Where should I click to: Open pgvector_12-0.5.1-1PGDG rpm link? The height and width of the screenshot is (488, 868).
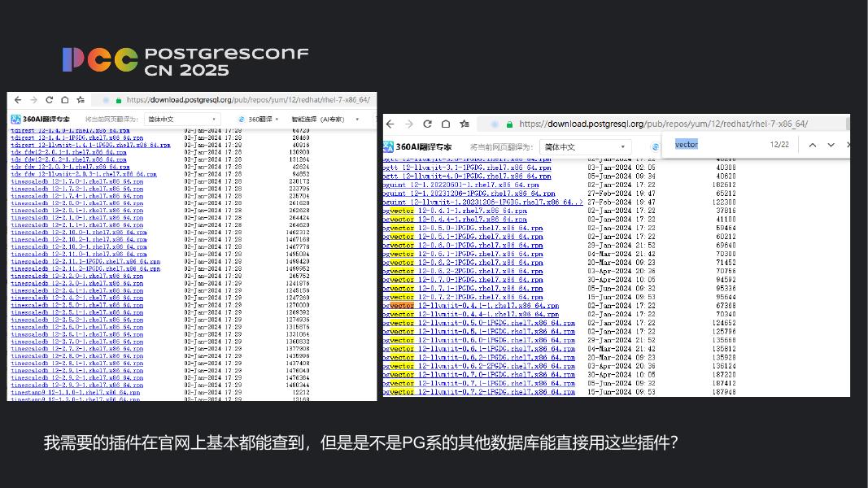[x=463, y=236]
